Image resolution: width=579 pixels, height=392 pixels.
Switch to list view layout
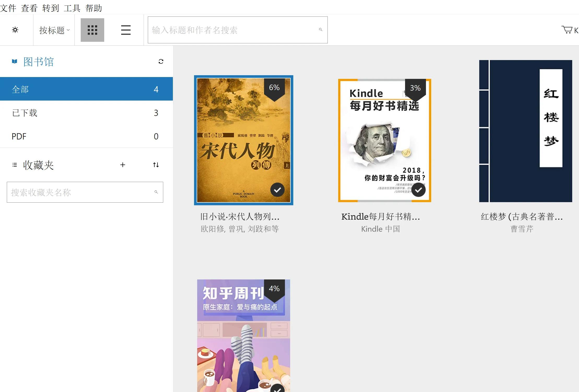pos(126,30)
